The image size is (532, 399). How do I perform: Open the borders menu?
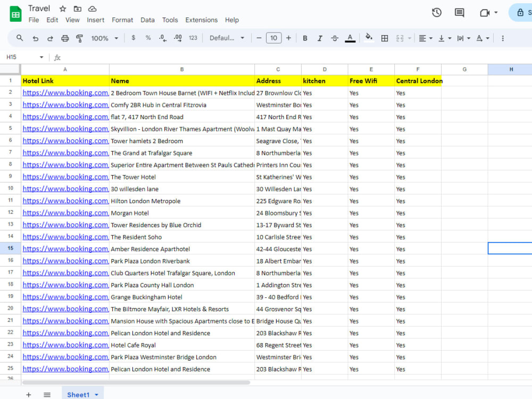385,38
